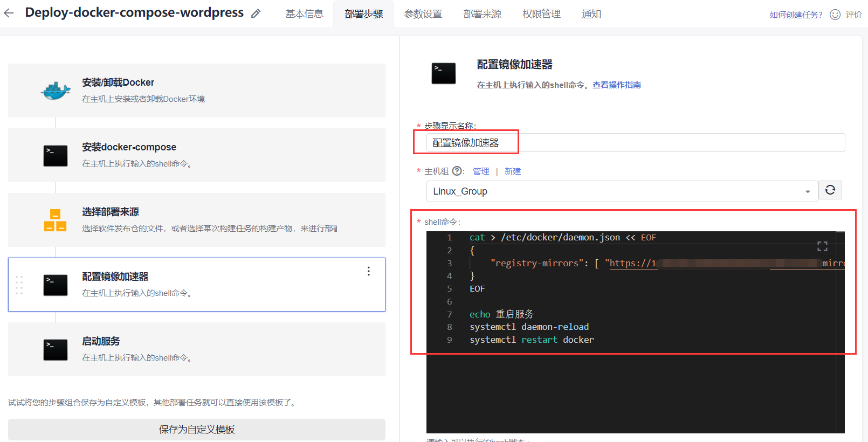The image size is (868, 442).
Task: Select the 启动服务 step
Action: coord(197,349)
